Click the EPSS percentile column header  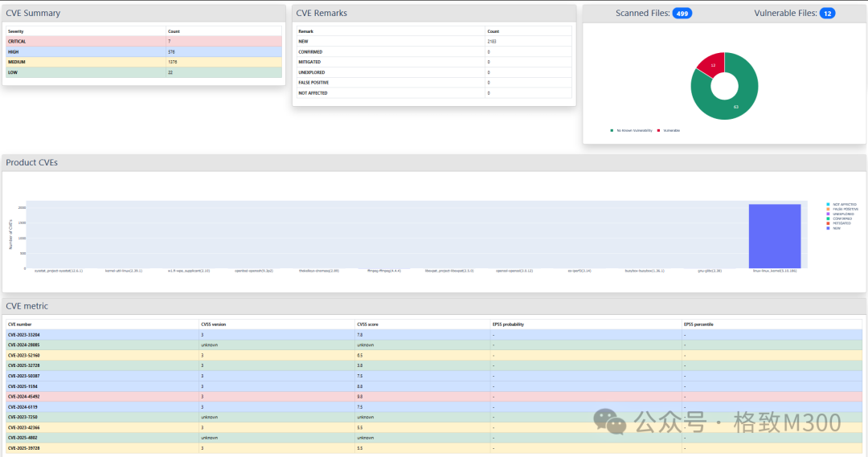pyautogui.click(x=772, y=324)
